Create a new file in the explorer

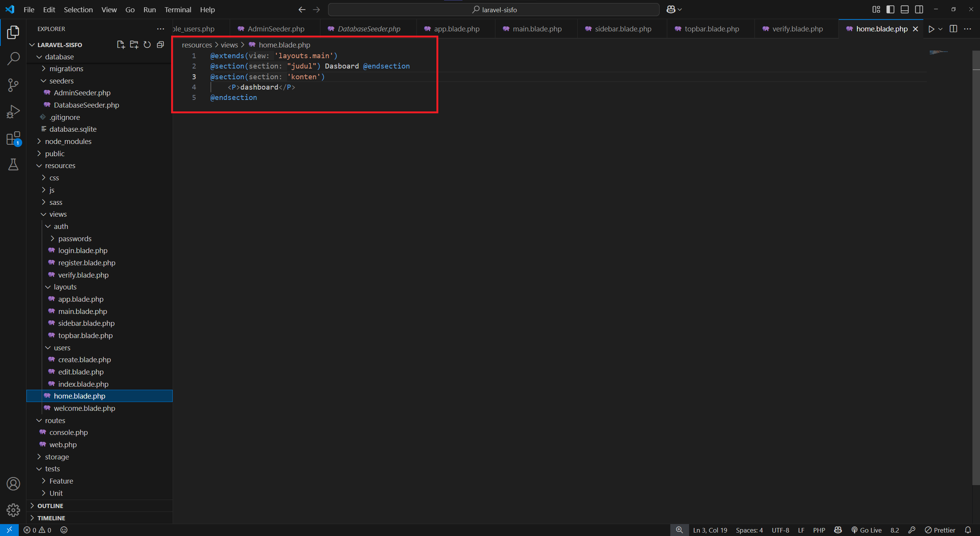tap(121, 44)
